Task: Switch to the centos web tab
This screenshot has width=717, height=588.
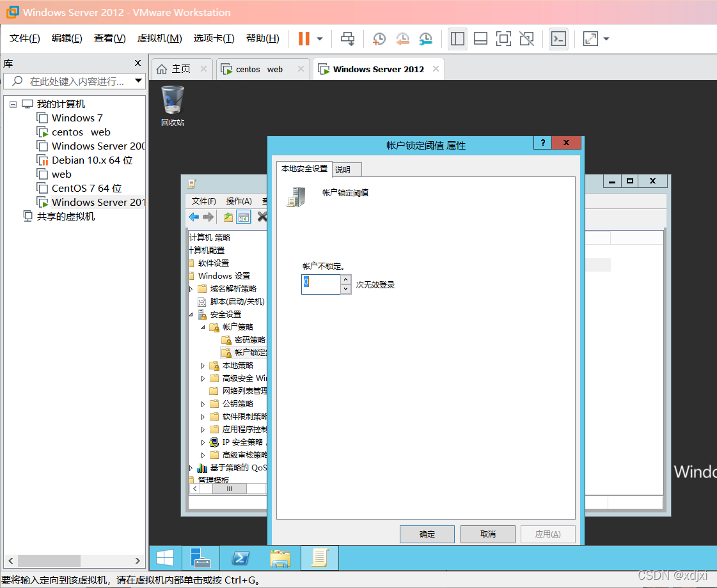Action: 259,69
